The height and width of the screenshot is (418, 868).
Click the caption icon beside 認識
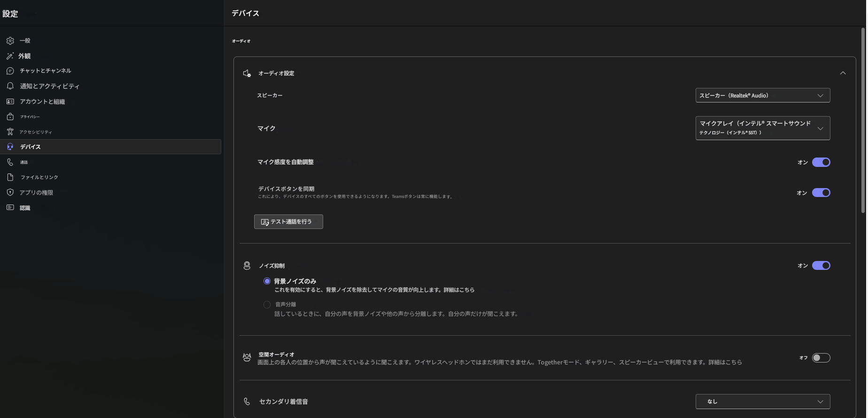[10, 207]
